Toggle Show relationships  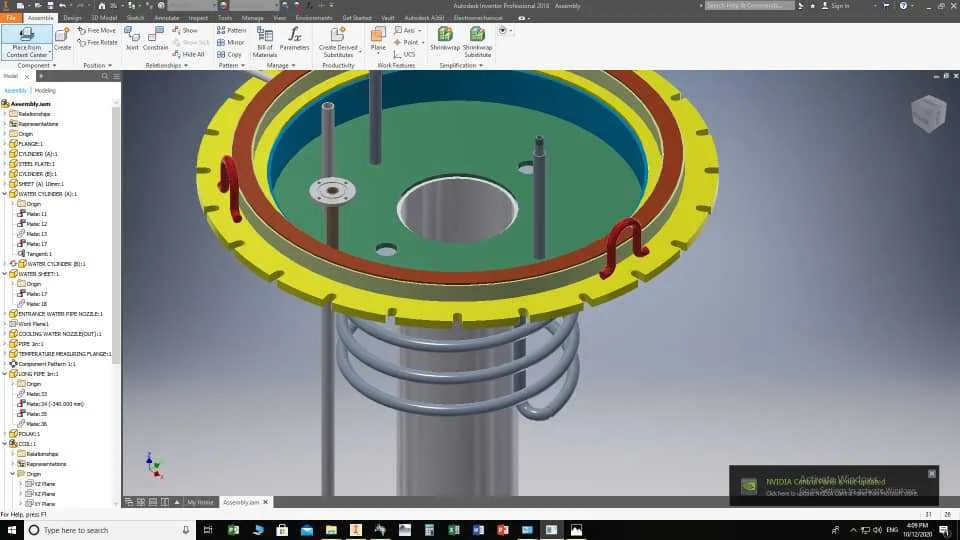pos(185,31)
